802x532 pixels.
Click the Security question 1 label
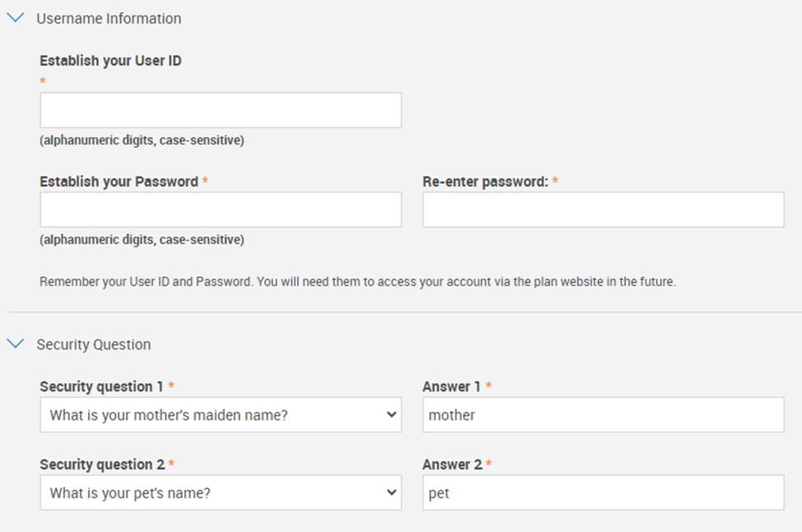[x=102, y=386]
